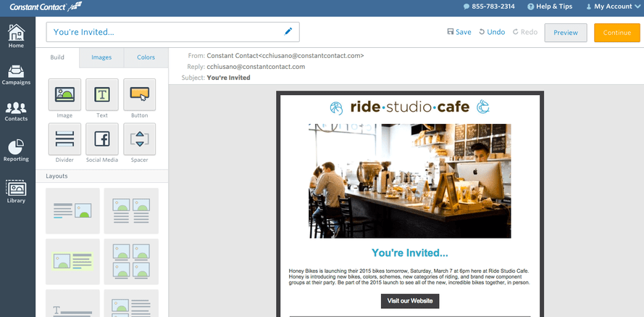Image resolution: width=644 pixels, height=317 pixels.
Task: Click the Subject You're Invited line
Action: click(216, 78)
